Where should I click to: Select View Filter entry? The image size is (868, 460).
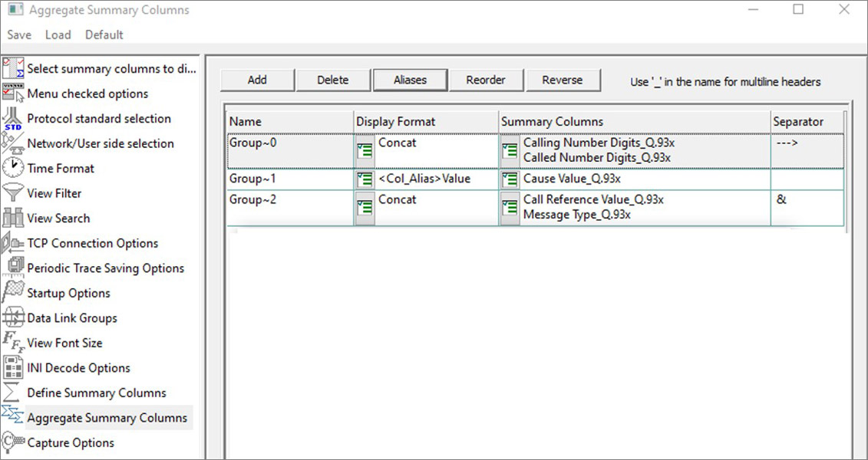pyautogui.click(x=54, y=193)
